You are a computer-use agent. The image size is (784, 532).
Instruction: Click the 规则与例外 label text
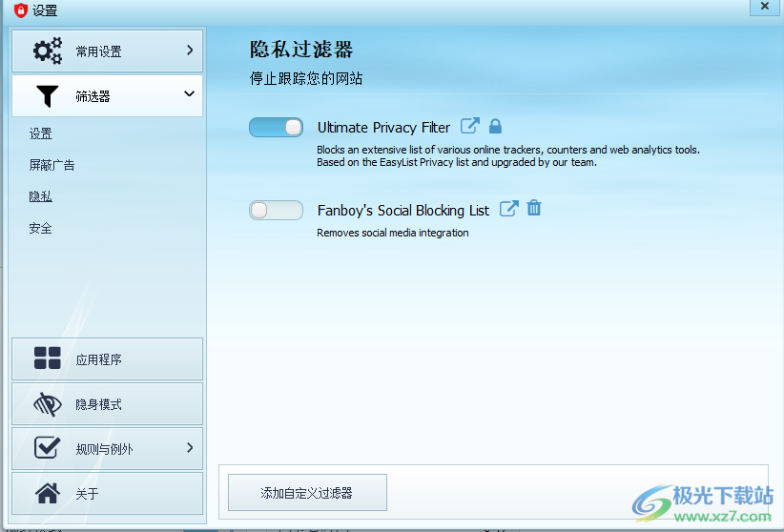tap(105, 449)
